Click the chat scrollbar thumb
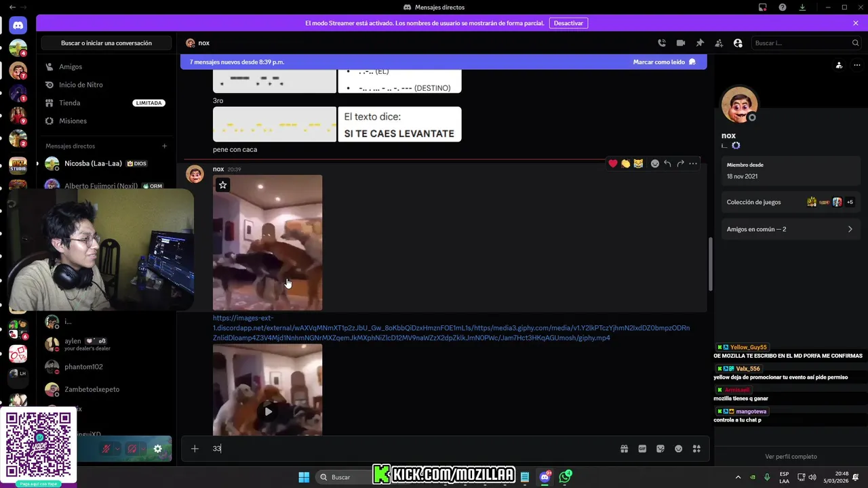868x488 pixels. coord(710,264)
